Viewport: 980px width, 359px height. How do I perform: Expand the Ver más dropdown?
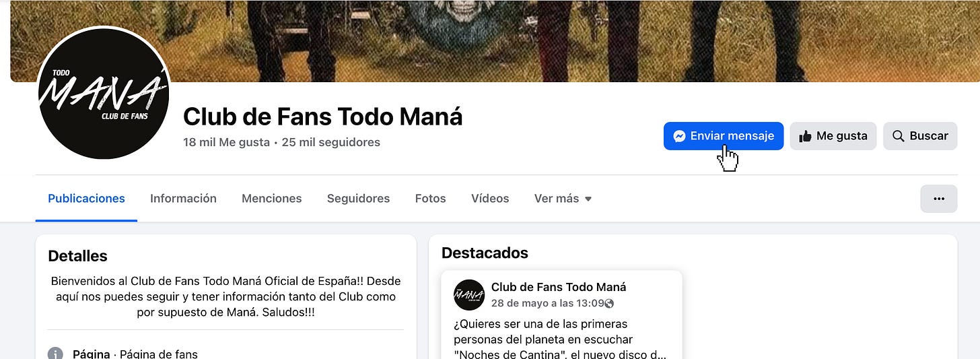pos(563,199)
